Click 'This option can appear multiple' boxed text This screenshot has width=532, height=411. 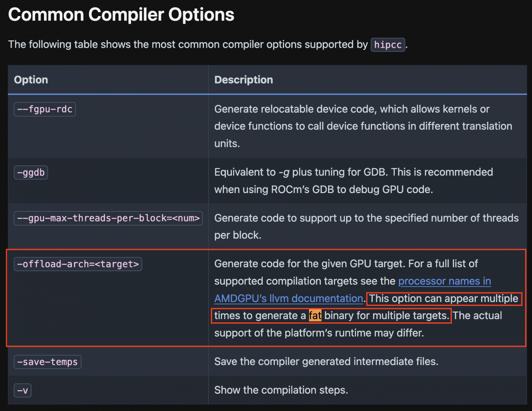(x=443, y=299)
